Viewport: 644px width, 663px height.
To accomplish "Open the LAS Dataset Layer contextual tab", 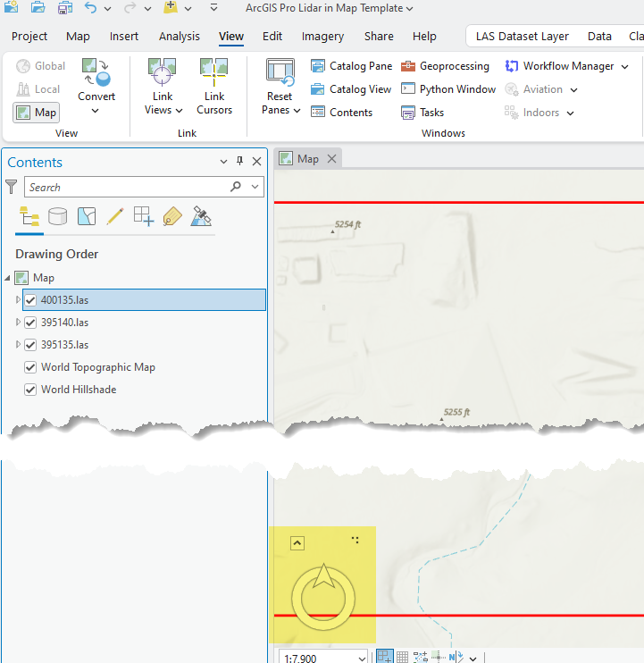I will tap(523, 37).
